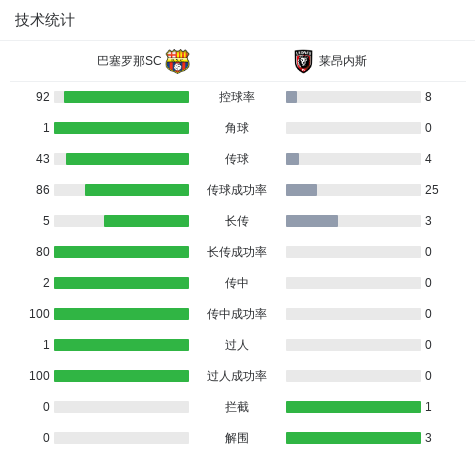Viewport: 475px width, 454px height.
Task: Click the 巴塞罗那SC team crest icon
Action: 178,61
